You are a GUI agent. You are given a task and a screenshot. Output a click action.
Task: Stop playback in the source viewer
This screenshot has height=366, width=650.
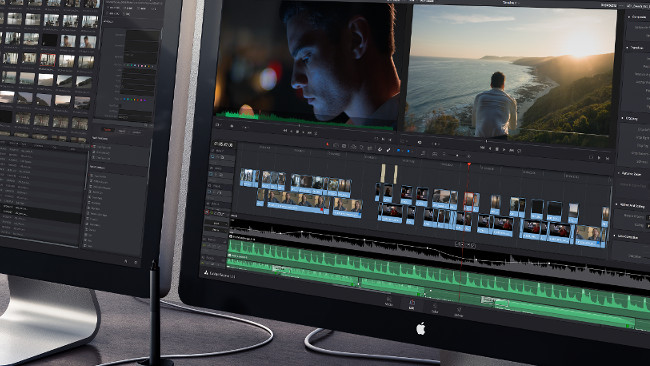pyautogui.click(x=297, y=131)
